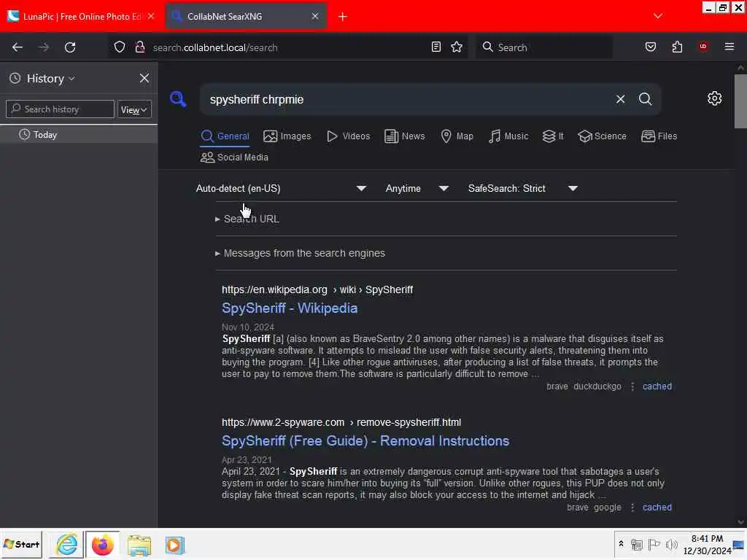747x560 pixels.
Task: Clear the SearXNG search query
Action: [x=620, y=99]
